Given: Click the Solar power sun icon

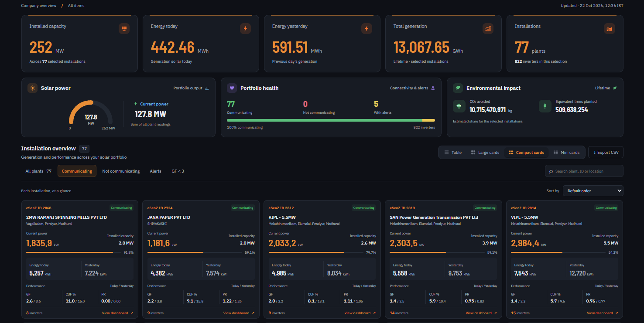Looking at the screenshot, I should (x=33, y=88).
